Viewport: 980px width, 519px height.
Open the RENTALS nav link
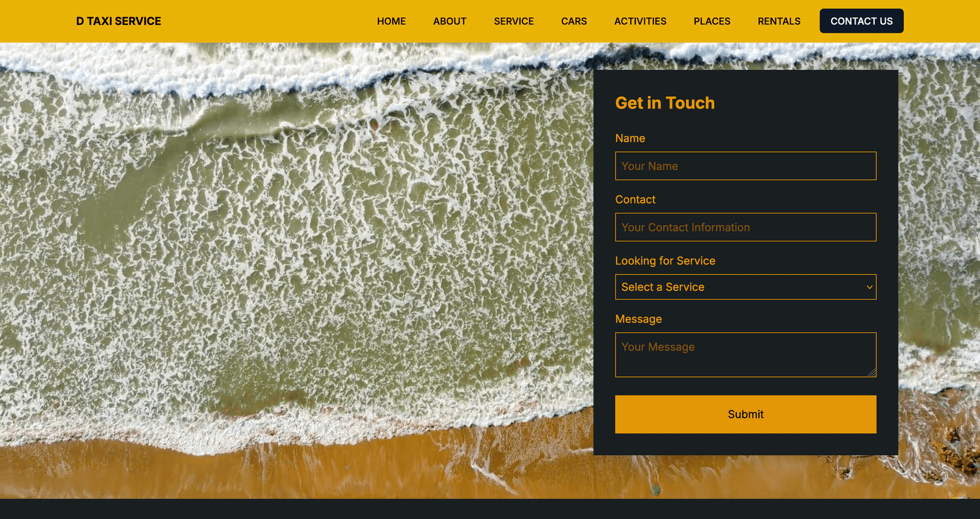click(x=778, y=21)
